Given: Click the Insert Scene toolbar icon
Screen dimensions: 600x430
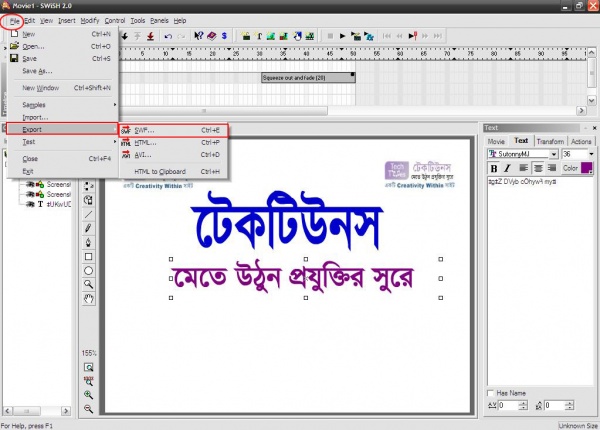Looking at the screenshot, I should point(246,36).
